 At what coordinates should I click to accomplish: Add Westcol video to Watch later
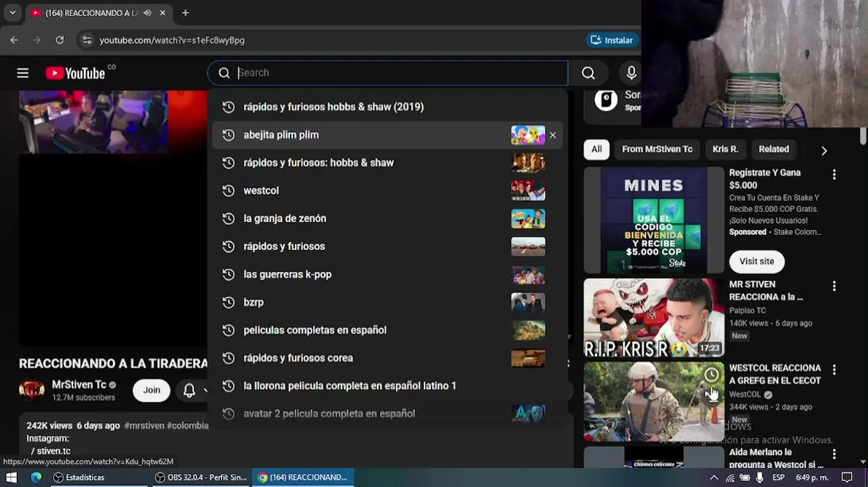click(712, 375)
